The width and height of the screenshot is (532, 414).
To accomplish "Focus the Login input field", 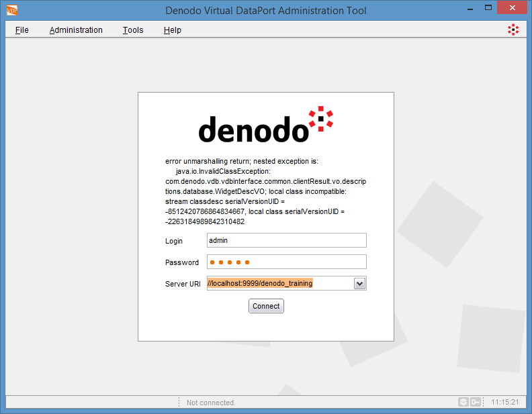I will 287,240.
